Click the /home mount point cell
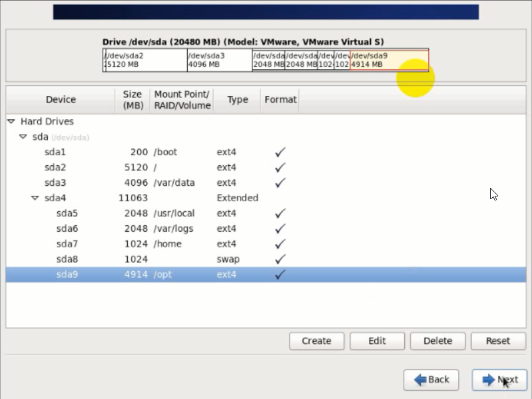The width and height of the screenshot is (532, 399). click(168, 244)
